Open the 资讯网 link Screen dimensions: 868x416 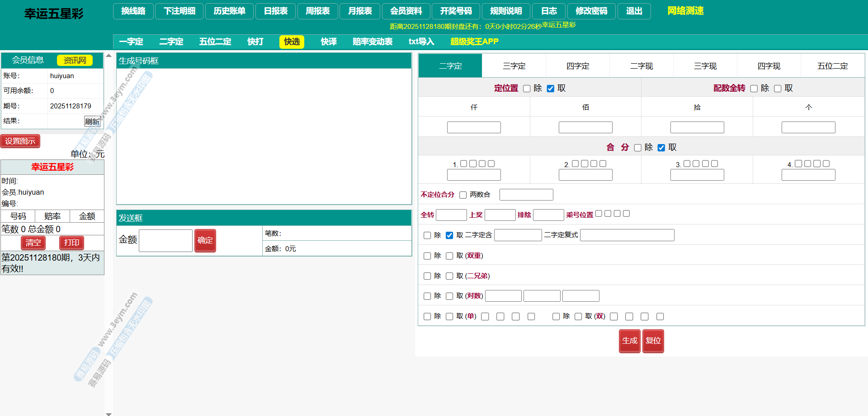click(x=75, y=60)
